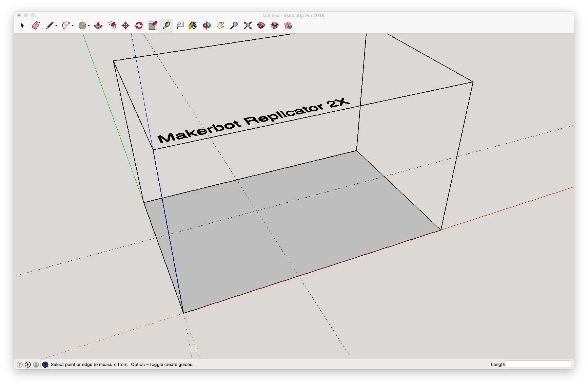Select the Move tool
Viewport: 588px width, 386px height.
click(x=125, y=25)
